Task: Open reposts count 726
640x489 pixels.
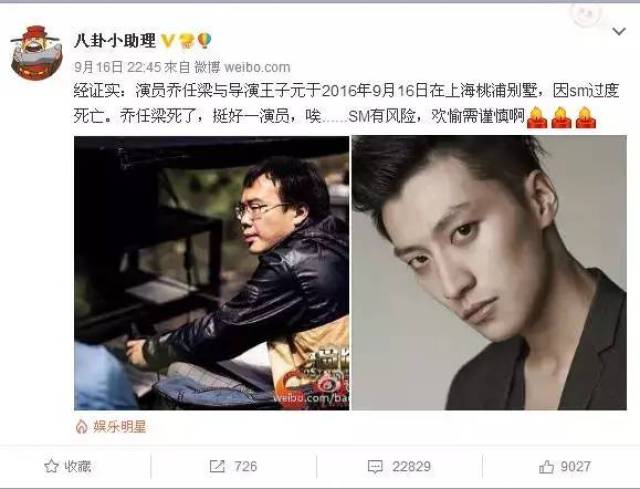Action: [x=246, y=466]
